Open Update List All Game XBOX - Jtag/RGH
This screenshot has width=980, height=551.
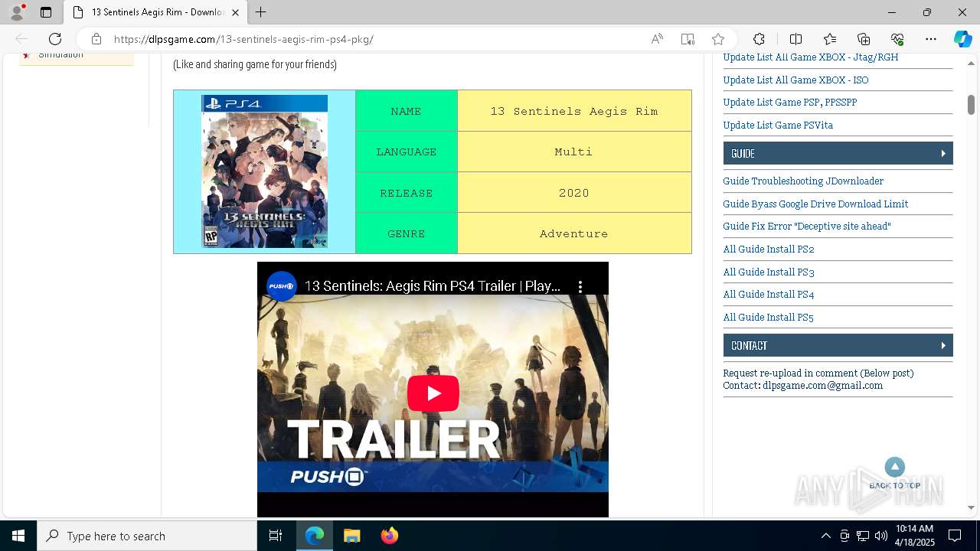[x=811, y=57]
